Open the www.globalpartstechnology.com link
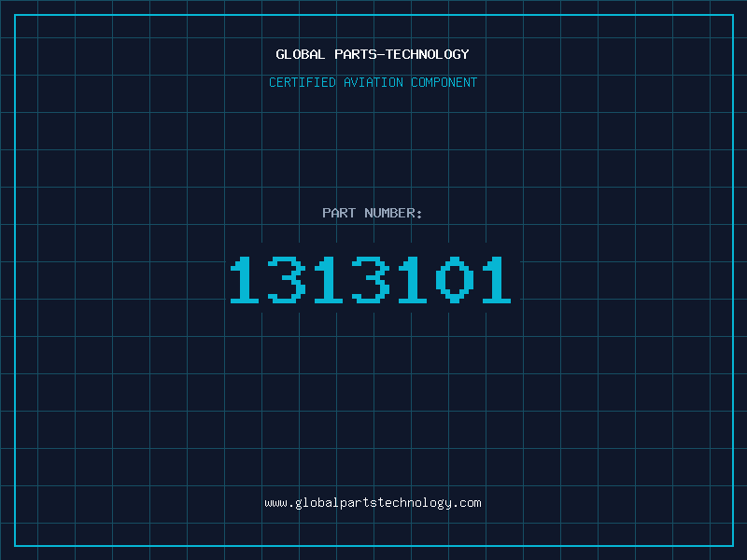The height and width of the screenshot is (560, 747). (x=373, y=503)
